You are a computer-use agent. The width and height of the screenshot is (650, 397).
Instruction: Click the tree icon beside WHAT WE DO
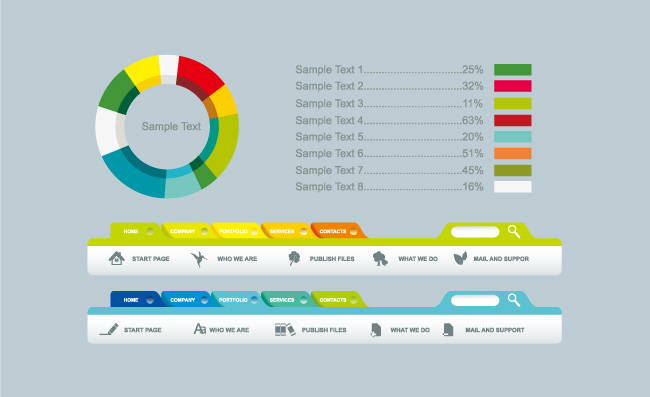(380, 259)
